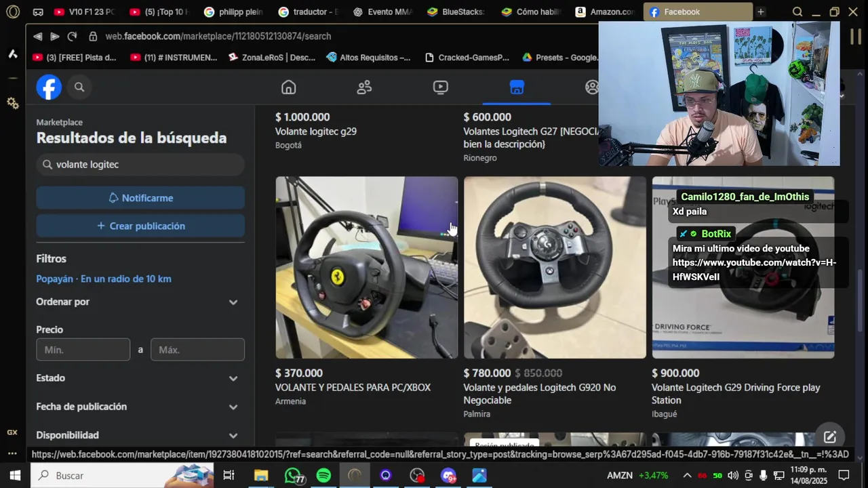
Task: Open the Volante logitec g29 Bogotá listing
Action: 316,131
